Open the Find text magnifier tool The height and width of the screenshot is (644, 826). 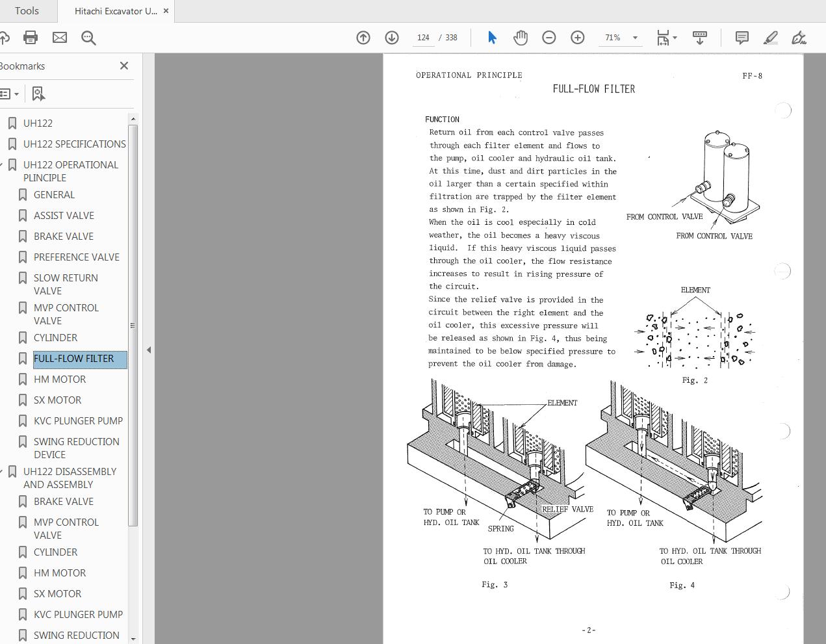pos(88,38)
